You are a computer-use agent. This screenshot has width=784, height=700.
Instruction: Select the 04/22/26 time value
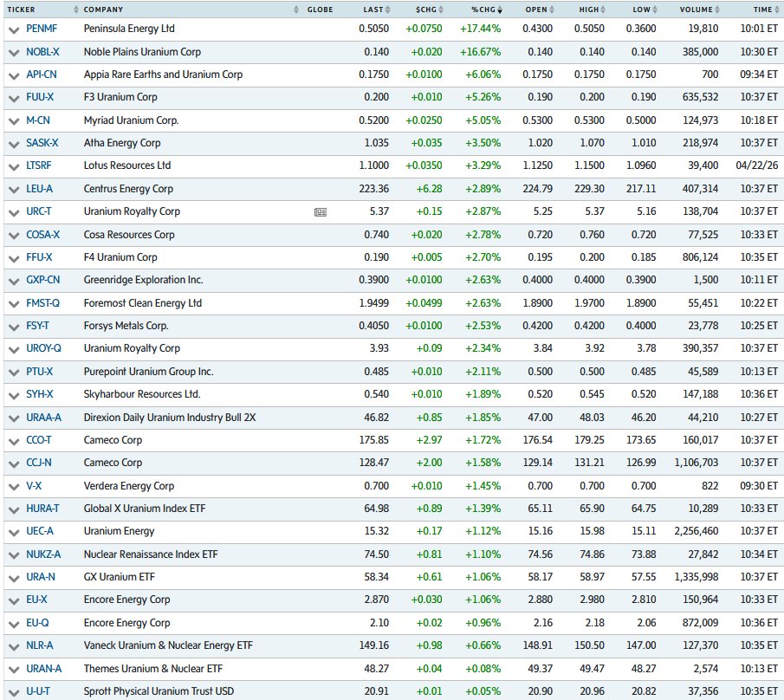pyautogui.click(x=757, y=165)
